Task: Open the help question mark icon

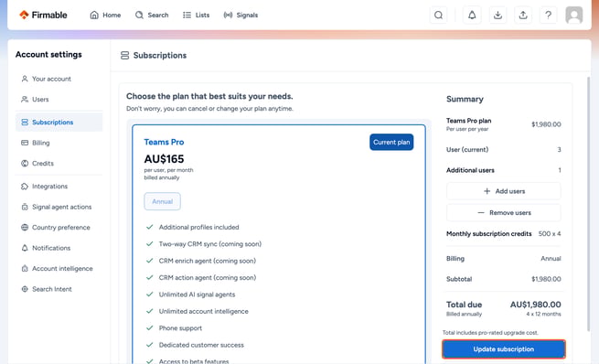Action: pos(548,15)
